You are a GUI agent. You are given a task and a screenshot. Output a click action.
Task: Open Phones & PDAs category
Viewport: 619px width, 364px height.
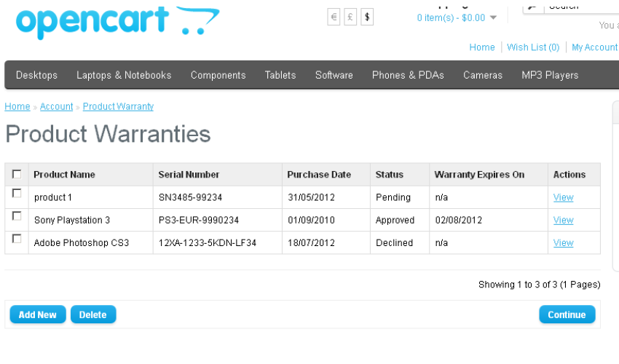coord(408,75)
